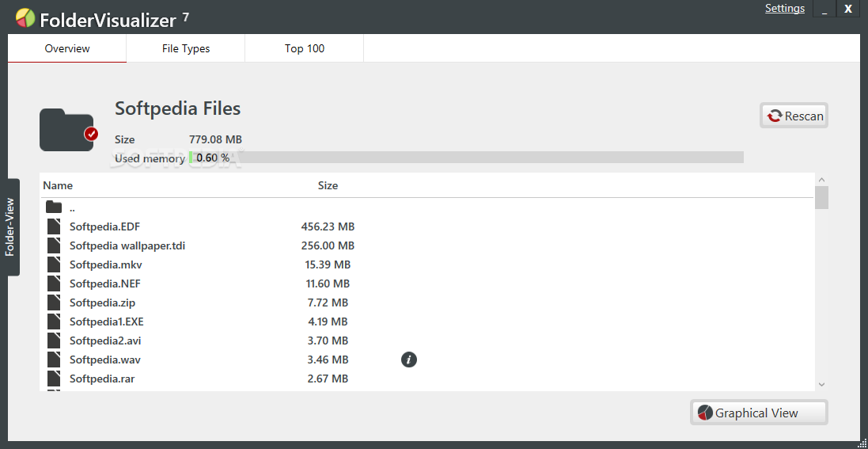Click the red checkmark badge on folder

[x=91, y=134]
